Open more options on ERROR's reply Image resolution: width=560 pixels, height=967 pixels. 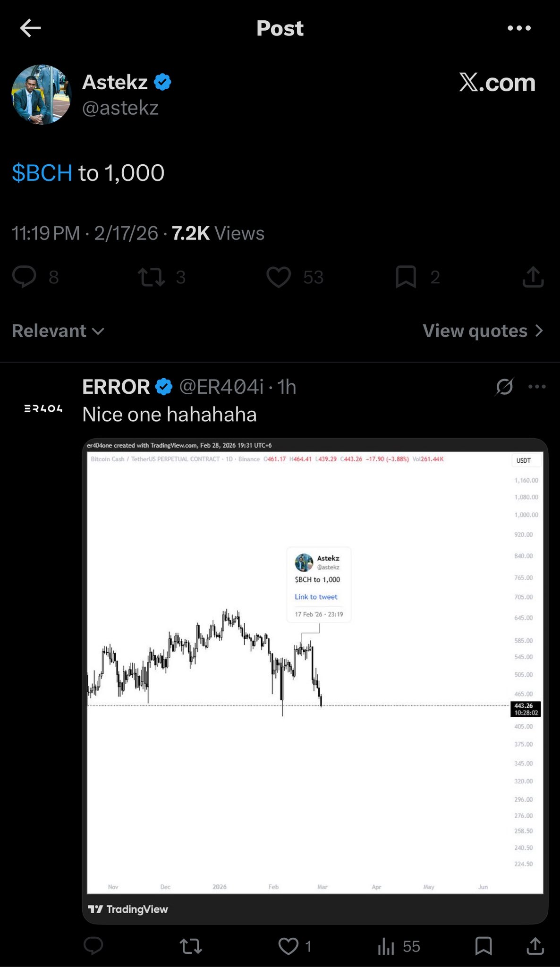[537, 387]
